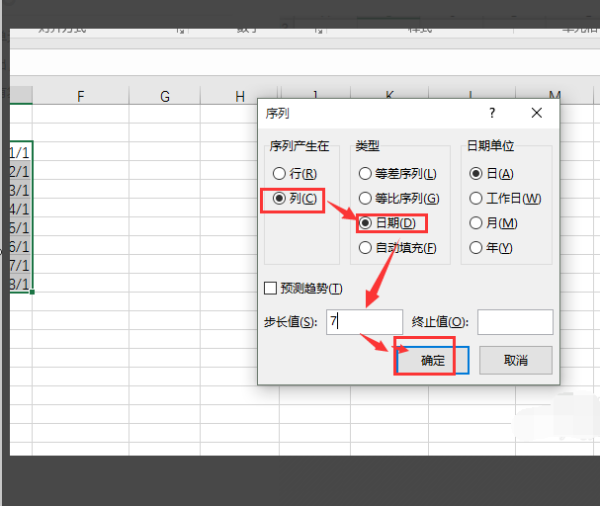Select column G header
The image size is (600, 506).
[x=165, y=96]
